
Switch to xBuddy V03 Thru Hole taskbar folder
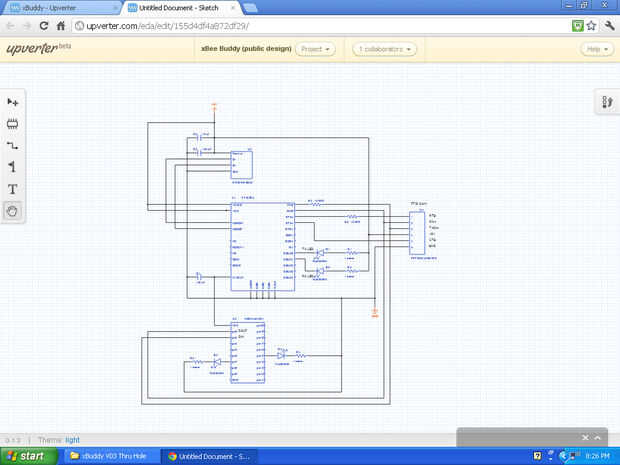pyautogui.click(x=110, y=456)
